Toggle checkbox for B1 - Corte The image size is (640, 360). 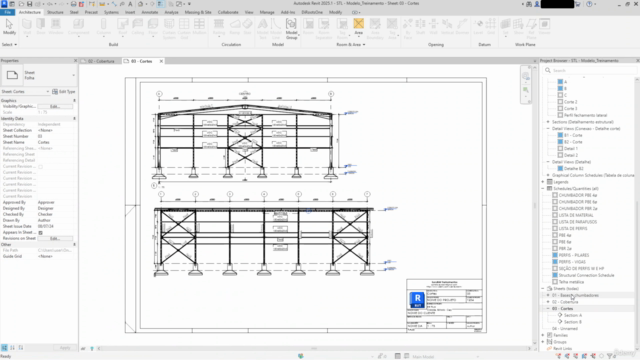(560, 135)
